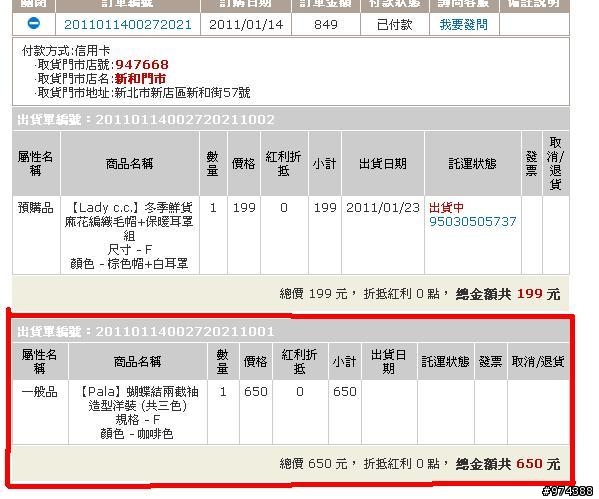Open tracking number 95030505737

[x=472, y=222]
